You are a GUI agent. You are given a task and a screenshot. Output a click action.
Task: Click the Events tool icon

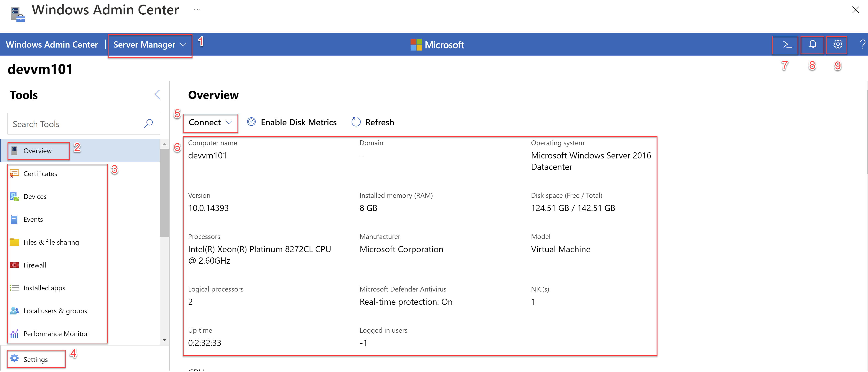point(14,219)
